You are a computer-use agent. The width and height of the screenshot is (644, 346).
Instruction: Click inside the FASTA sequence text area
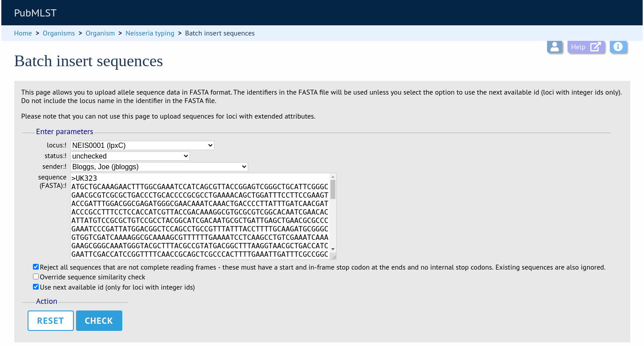[x=200, y=216]
